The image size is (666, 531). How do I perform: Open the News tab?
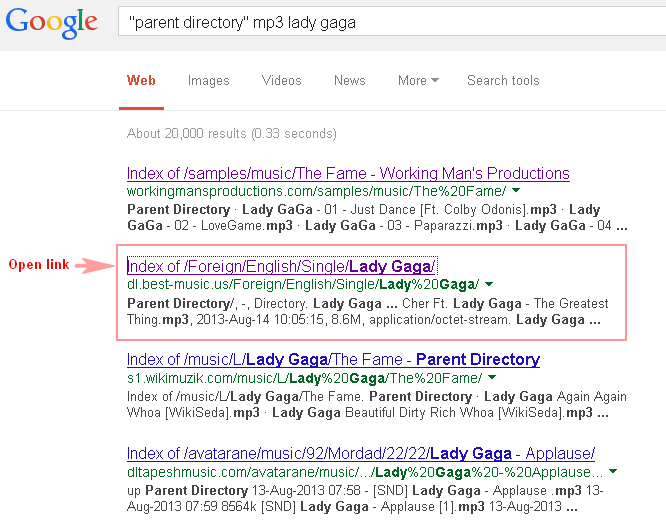[x=350, y=80]
